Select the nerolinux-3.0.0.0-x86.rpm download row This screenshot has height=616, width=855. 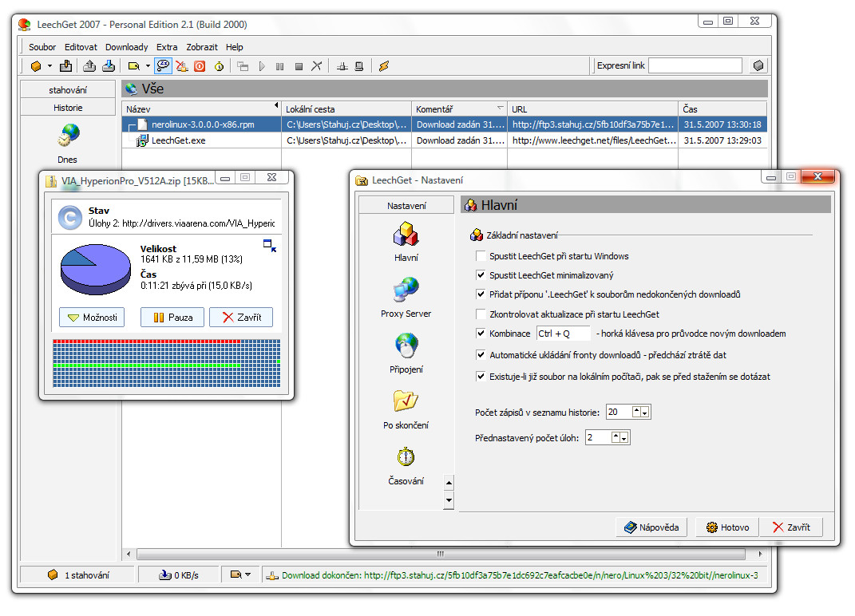point(445,124)
